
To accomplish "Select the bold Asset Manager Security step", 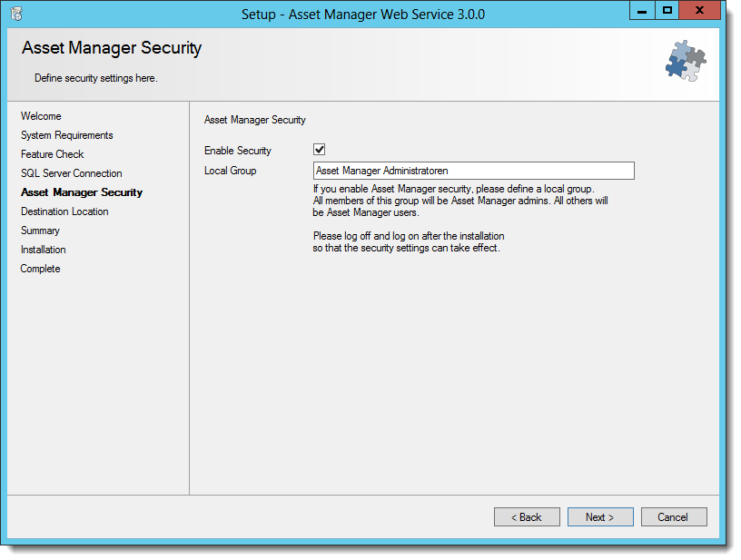I will [82, 192].
